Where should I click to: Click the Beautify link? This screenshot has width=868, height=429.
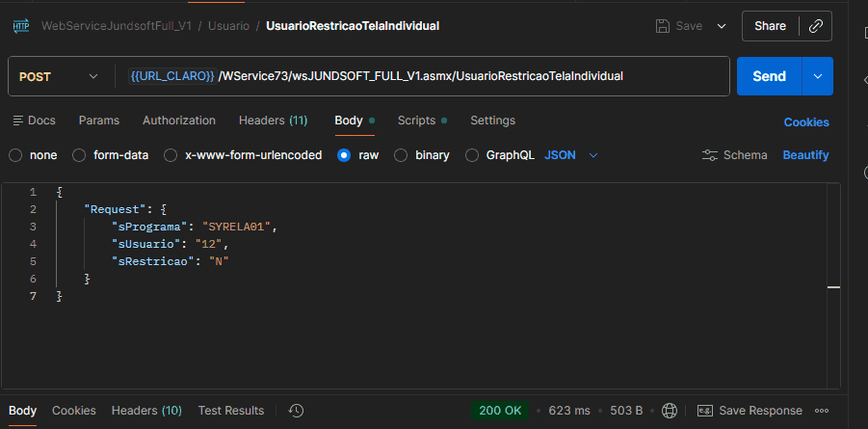pyautogui.click(x=805, y=155)
